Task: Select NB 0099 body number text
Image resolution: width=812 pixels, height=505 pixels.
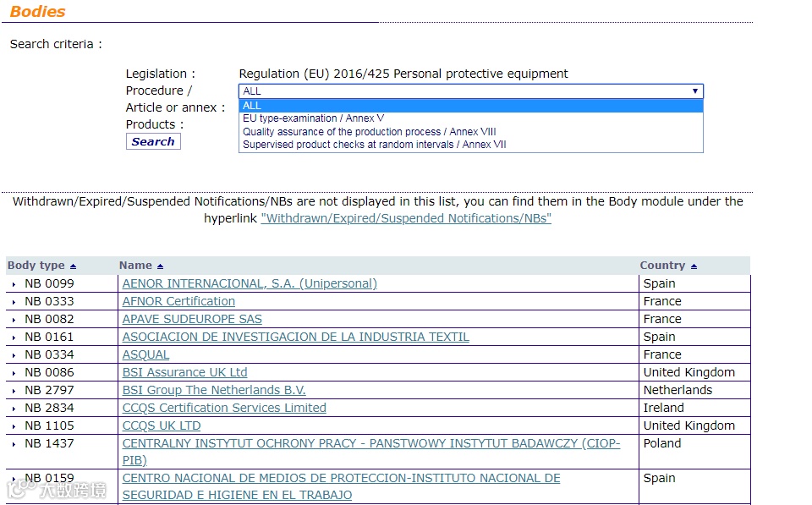Action: tap(49, 284)
